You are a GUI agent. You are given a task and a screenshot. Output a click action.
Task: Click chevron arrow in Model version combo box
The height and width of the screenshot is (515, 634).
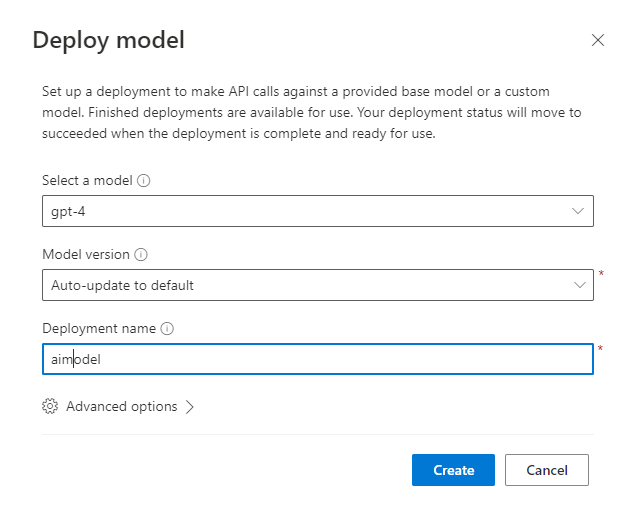coord(578,285)
